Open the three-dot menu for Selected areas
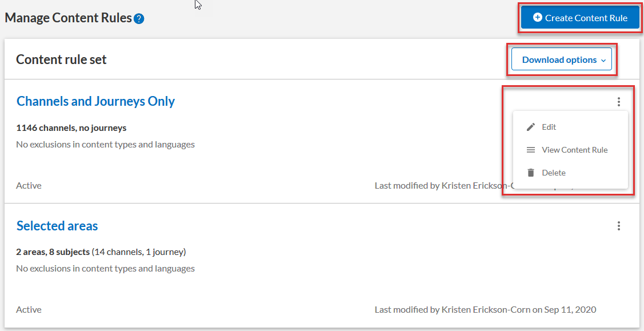Screen dimensions: 644x331 618,226
